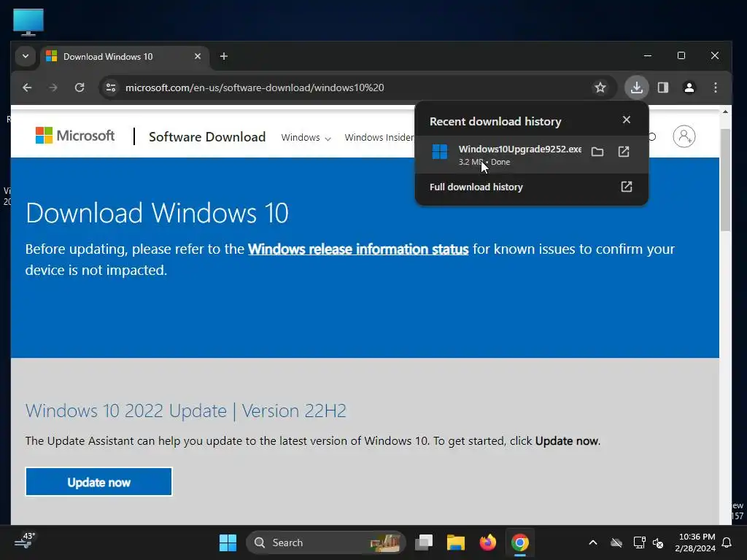Screen dimensions: 747x560
Task: Click the network status tray icon
Action: click(639, 542)
